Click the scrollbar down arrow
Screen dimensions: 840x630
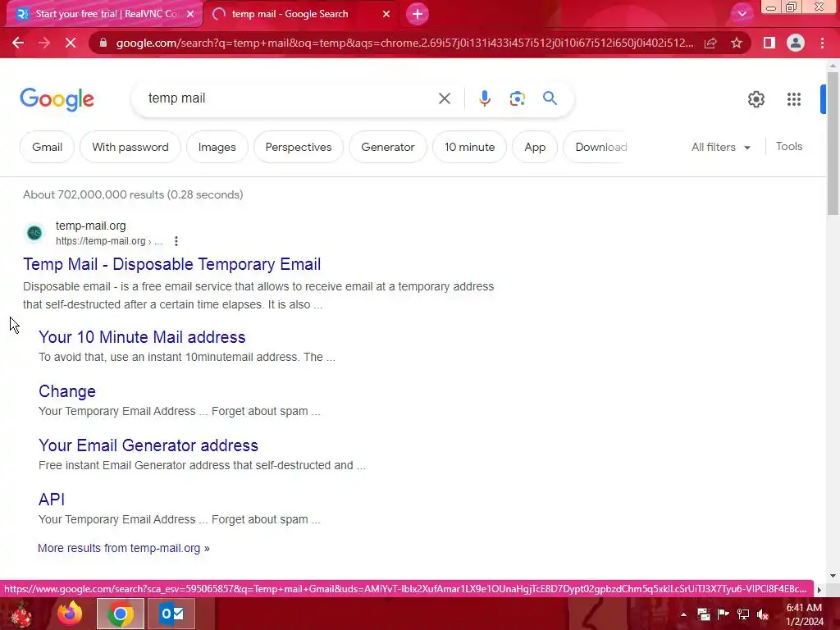(x=833, y=576)
